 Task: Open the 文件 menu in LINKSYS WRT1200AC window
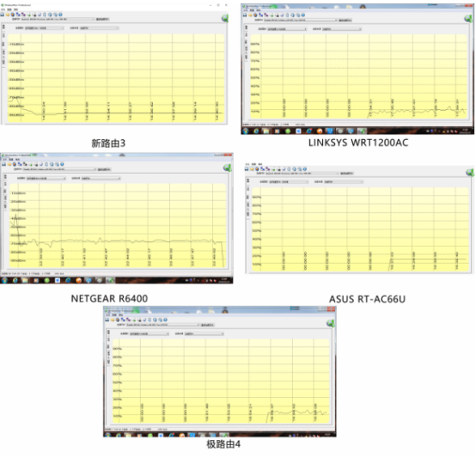coord(246,10)
